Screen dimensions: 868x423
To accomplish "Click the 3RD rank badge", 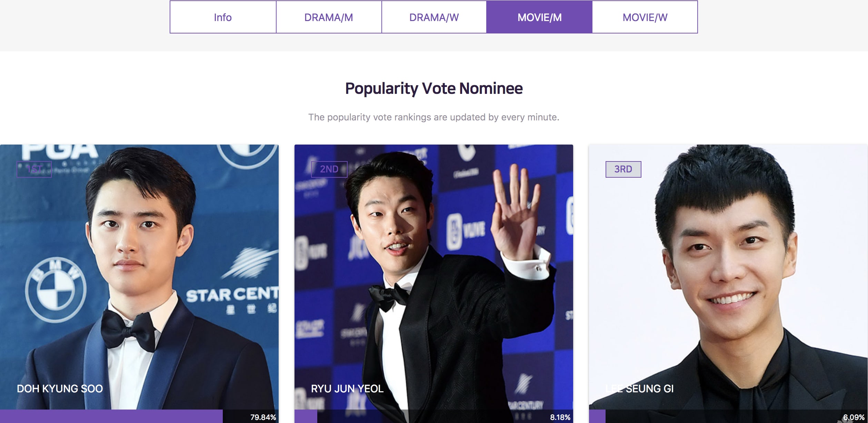I will point(623,169).
